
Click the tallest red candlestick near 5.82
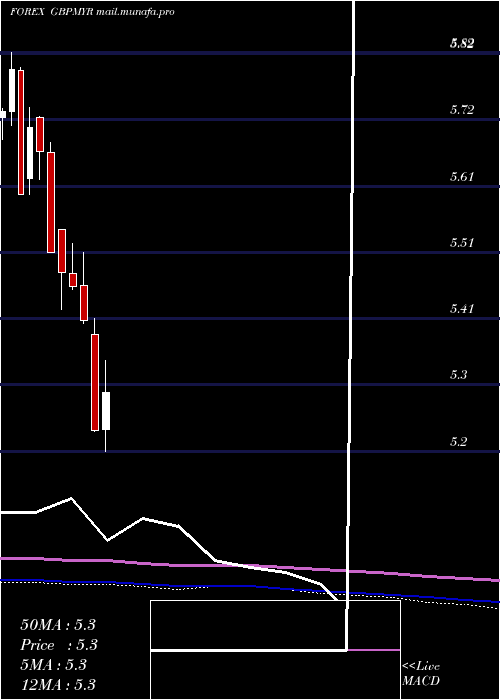coord(21,132)
